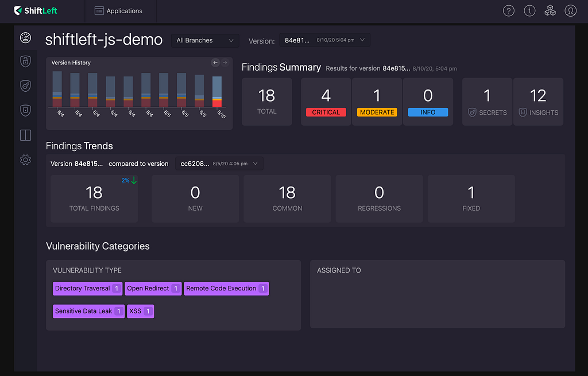
Task: Click the 2% decrease indicator
Action: [x=129, y=180]
